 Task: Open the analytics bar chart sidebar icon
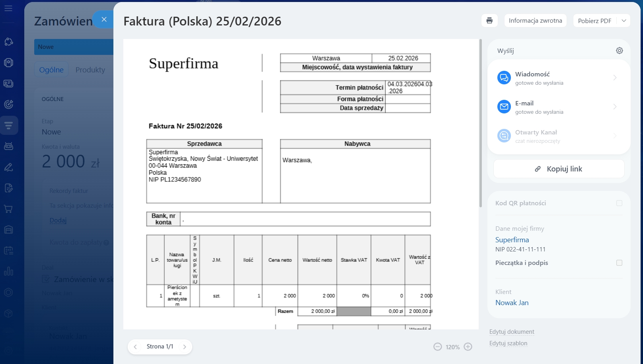click(x=8, y=271)
